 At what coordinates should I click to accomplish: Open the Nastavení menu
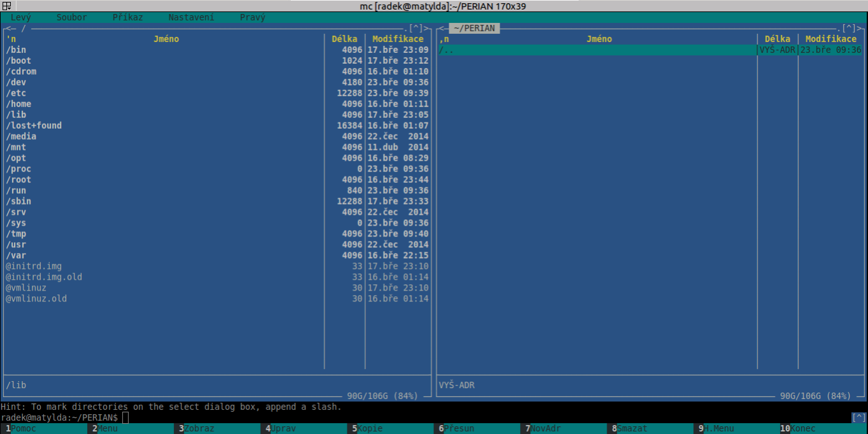click(x=191, y=17)
